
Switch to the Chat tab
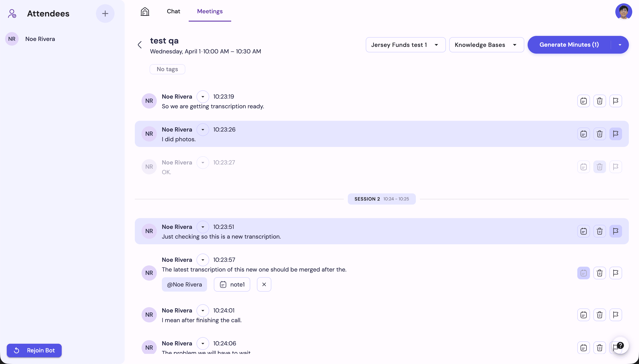click(x=173, y=11)
